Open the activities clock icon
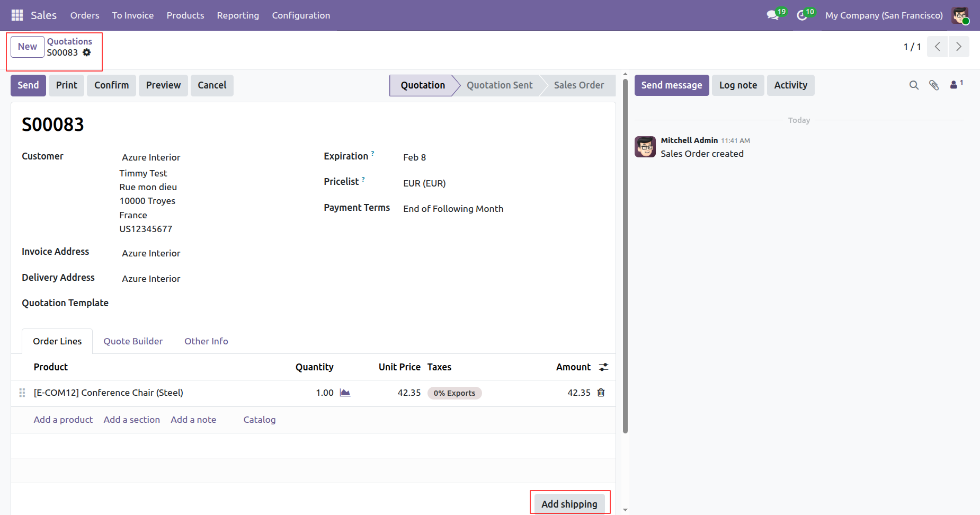The width and height of the screenshot is (980, 515). [802, 15]
